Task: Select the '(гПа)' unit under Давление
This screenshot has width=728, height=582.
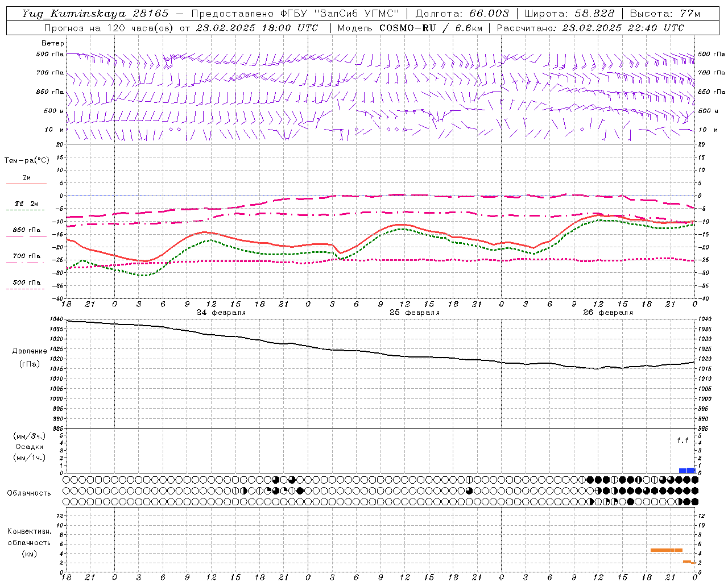Action: coord(30,364)
